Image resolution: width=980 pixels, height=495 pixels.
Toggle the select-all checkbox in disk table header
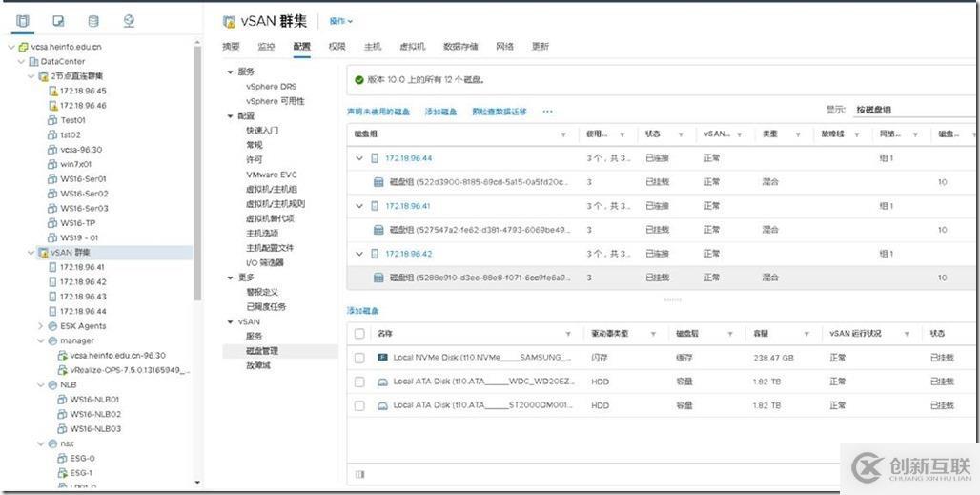coord(359,334)
